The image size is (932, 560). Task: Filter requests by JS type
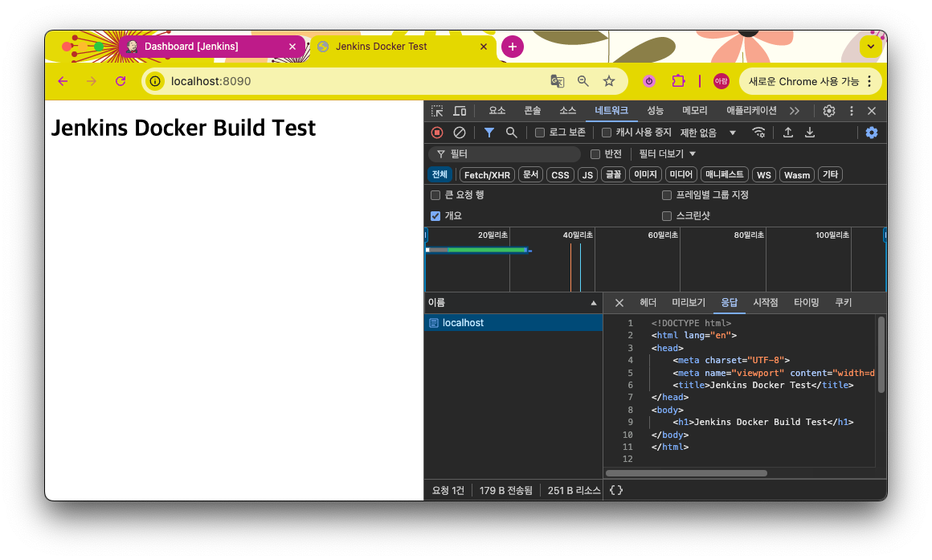[587, 175]
